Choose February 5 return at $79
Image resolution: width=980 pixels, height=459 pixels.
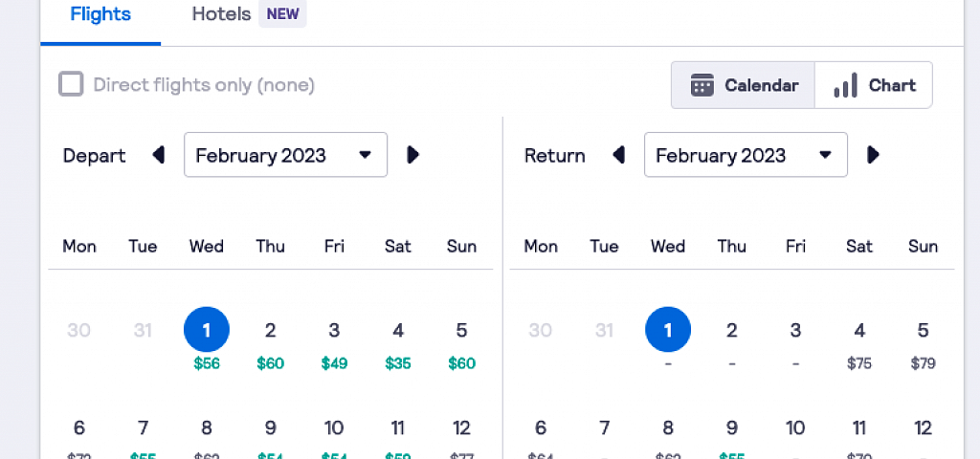[924, 344]
